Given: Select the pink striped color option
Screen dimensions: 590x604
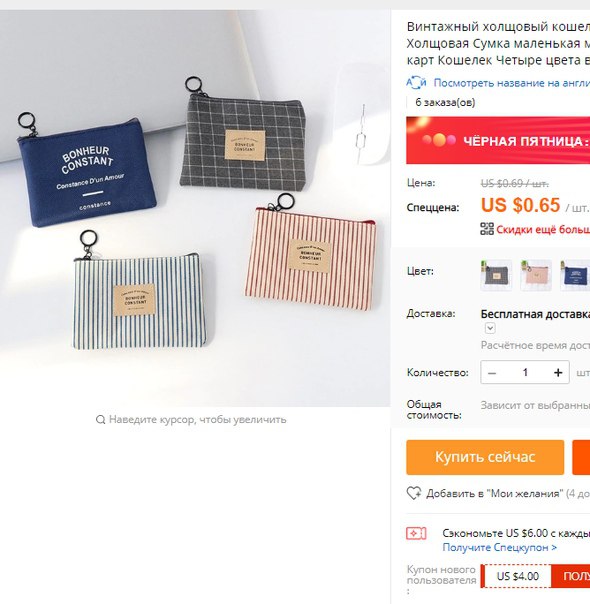Looking at the screenshot, I should (536, 275).
